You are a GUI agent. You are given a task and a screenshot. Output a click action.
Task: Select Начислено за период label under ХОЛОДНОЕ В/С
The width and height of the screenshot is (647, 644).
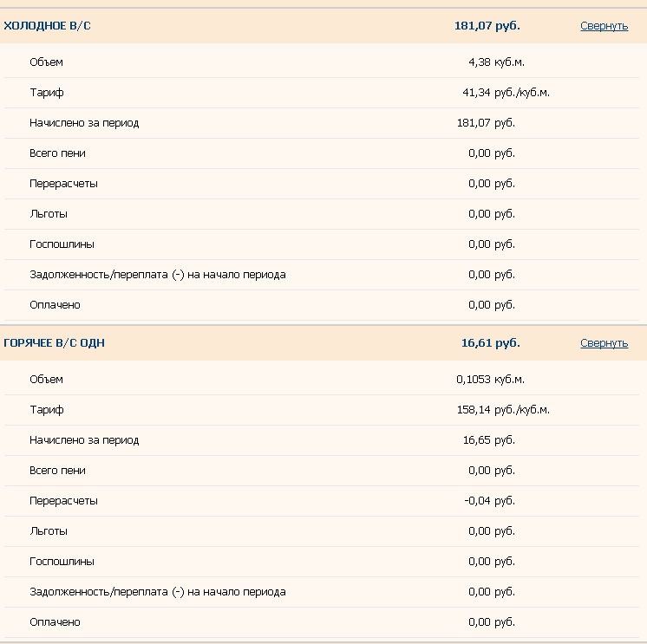click(x=84, y=123)
